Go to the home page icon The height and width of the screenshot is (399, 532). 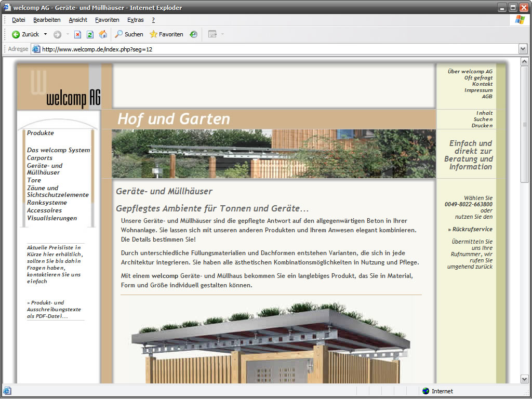point(103,34)
